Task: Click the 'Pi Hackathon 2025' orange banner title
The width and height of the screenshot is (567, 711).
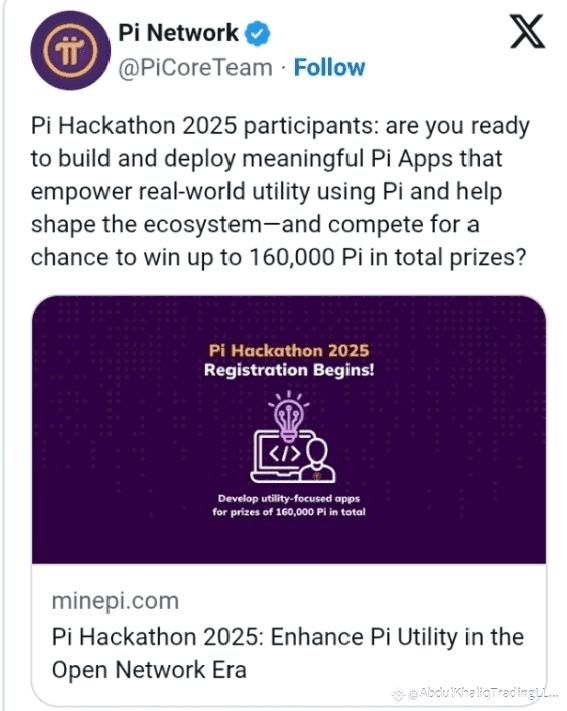Action: point(289,351)
